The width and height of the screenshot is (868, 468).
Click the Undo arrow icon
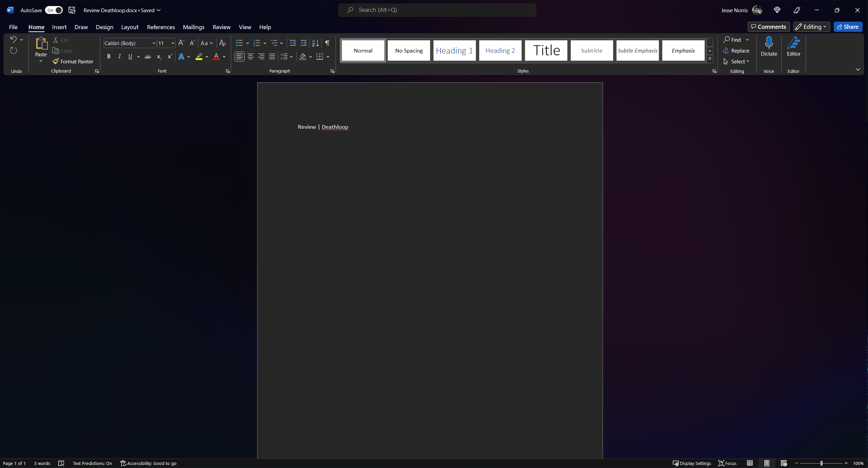tap(13, 40)
